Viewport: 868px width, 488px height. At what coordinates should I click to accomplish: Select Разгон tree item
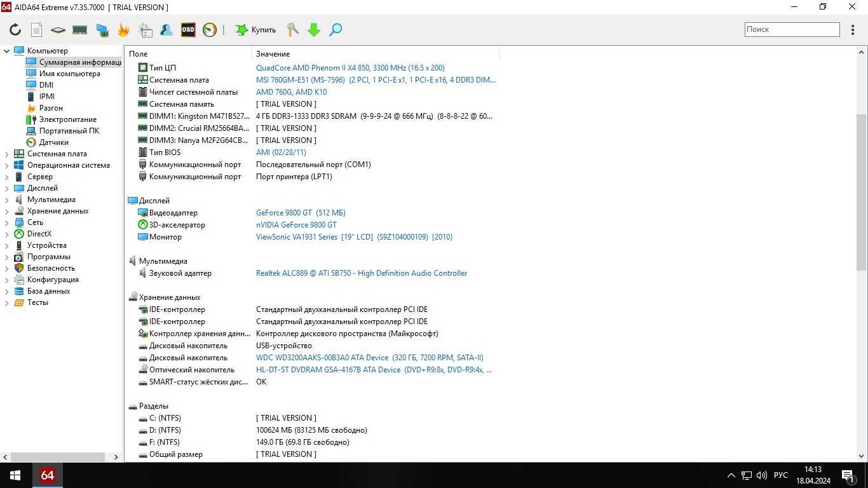[x=44, y=108]
